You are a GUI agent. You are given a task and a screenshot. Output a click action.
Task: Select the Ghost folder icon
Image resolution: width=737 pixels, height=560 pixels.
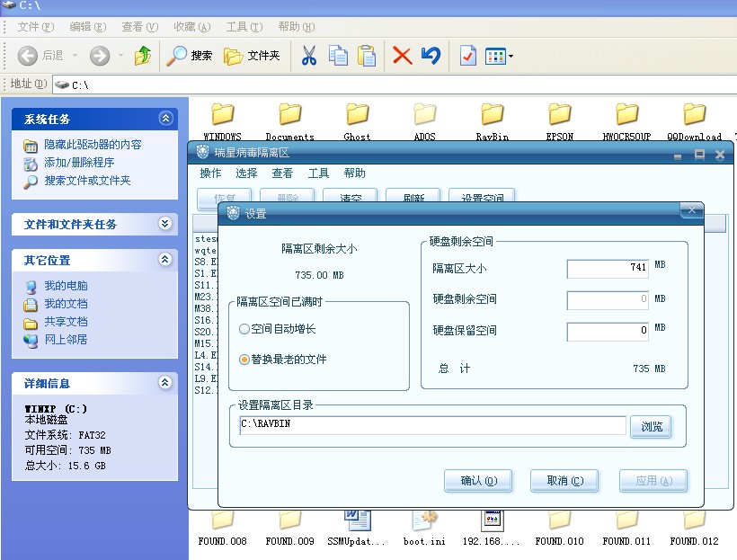click(x=357, y=114)
